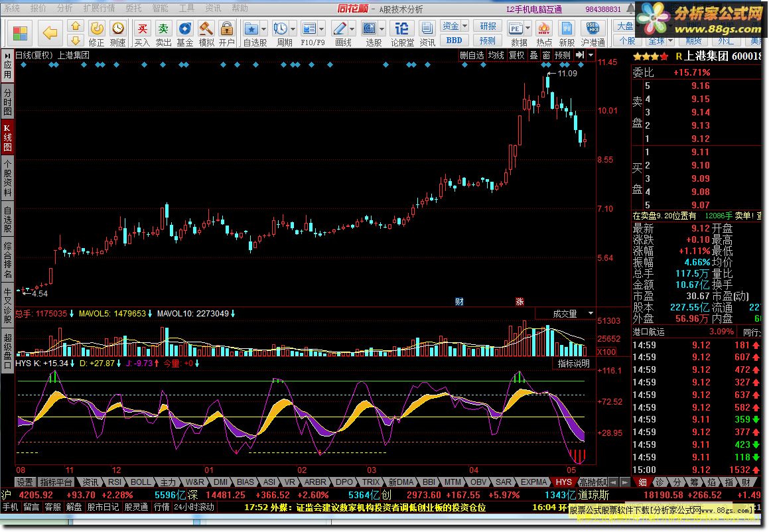This screenshot has height=532, width=769.
Task: Select the 个股资料 side tab
Action: click(x=7, y=178)
